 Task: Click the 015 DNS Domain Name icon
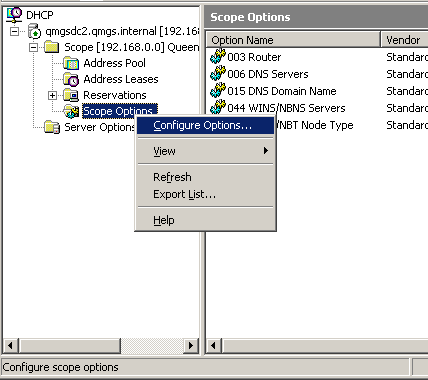coord(218,91)
